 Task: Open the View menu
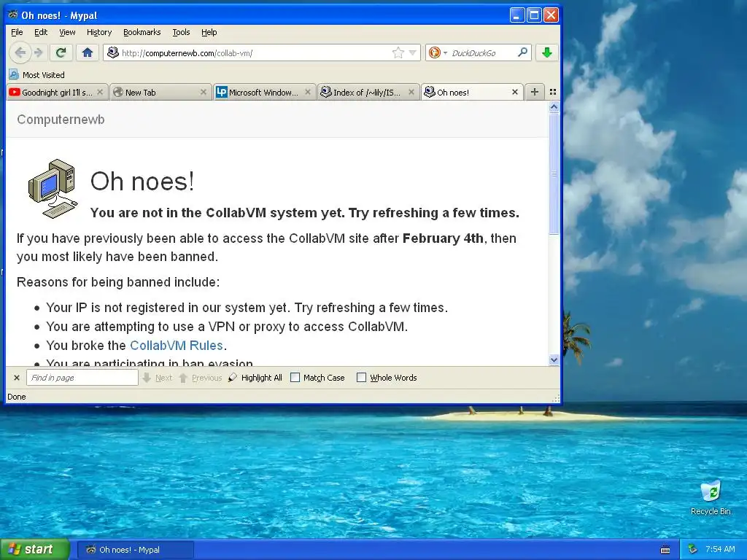(x=67, y=32)
